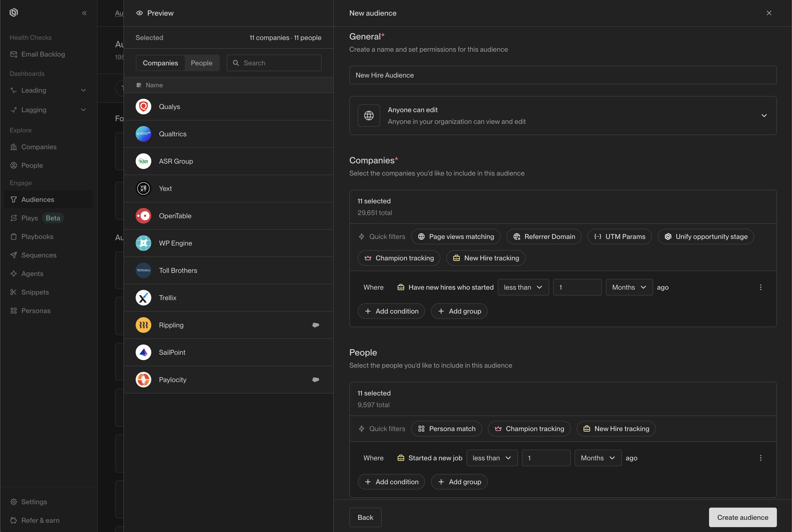Click the Back button

[366, 517]
